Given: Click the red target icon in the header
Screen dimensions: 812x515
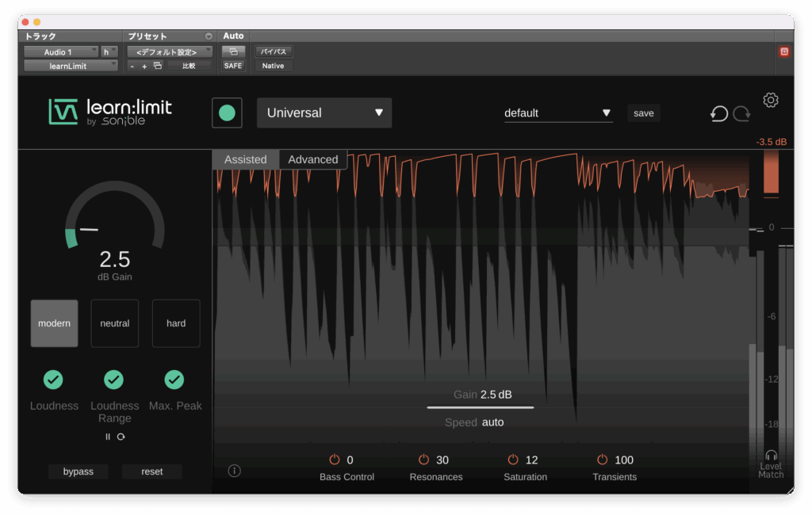Looking at the screenshot, I should [784, 51].
